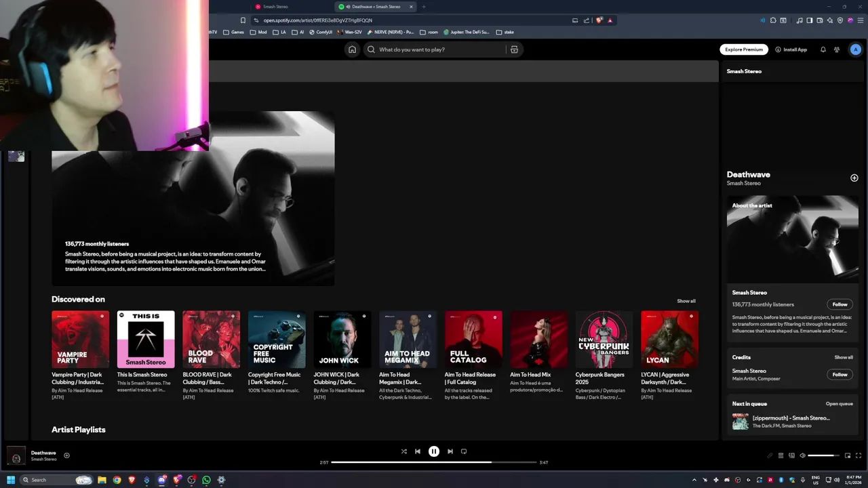Open Chrome from the taskbar
Screen dimensions: 868x488
pyautogui.click(x=117, y=480)
